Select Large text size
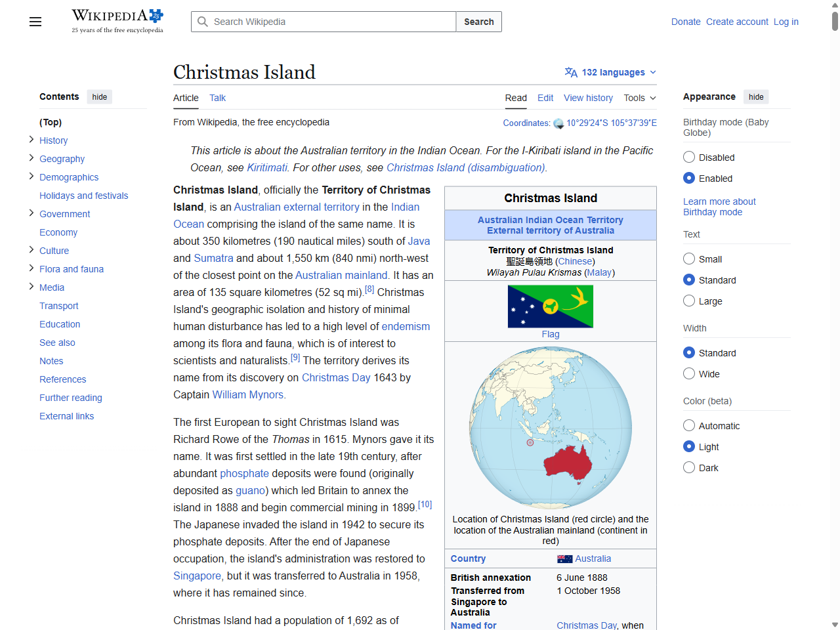Screen dimensions: 840x630 click(x=689, y=301)
